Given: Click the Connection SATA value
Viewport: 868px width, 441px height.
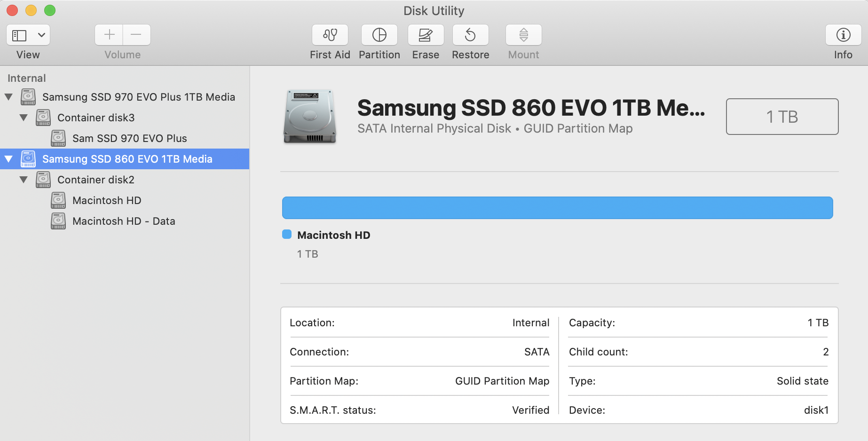Looking at the screenshot, I should pyautogui.click(x=537, y=352).
